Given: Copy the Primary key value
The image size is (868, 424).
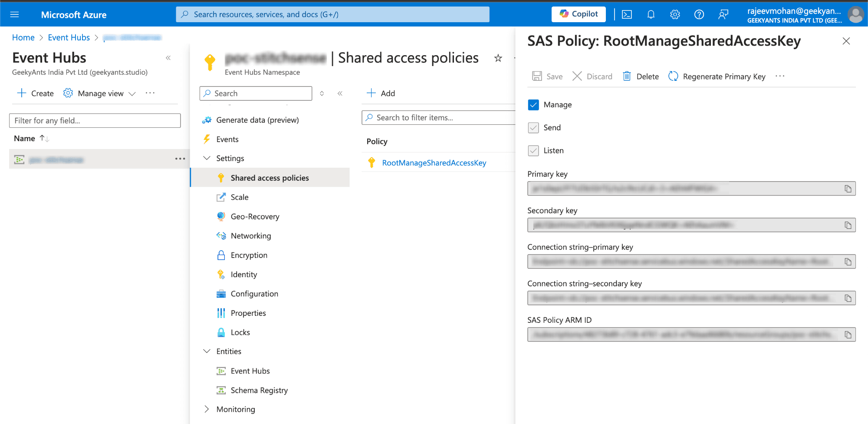Looking at the screenshot, I should point(848,189).
